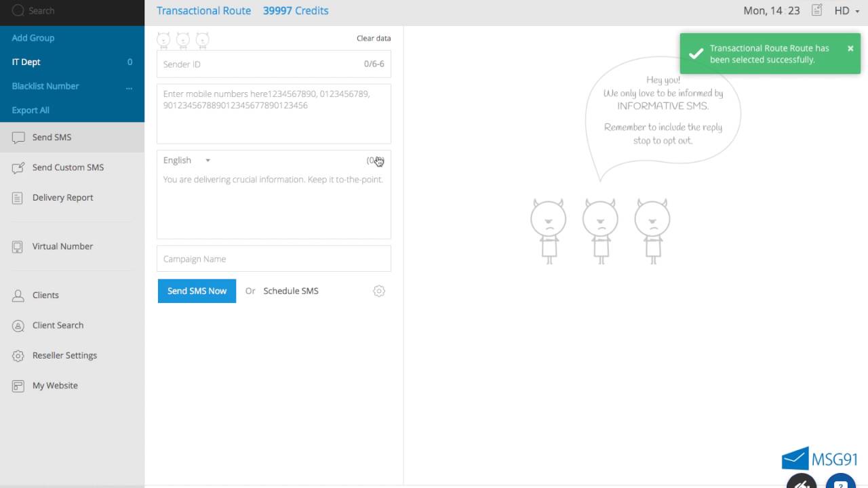Click the Clear data link
Screen dimensions: 868x488
coord(374,39)
